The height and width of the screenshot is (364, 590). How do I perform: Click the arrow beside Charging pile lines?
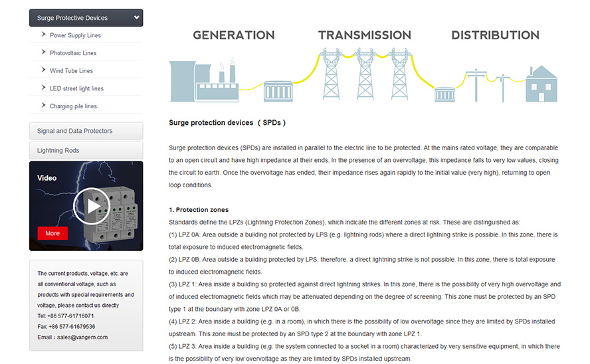pyautogui.click(x=43, y=106)
